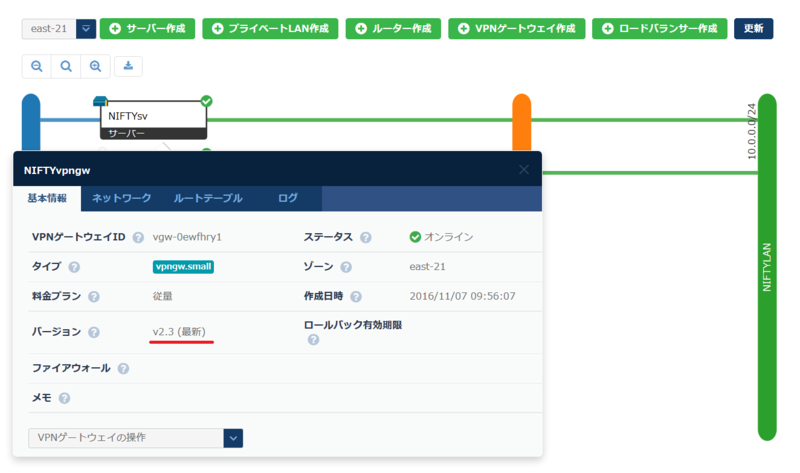800x473 pixels.
Task: Open the ログ tab
Action: [288, 198]
